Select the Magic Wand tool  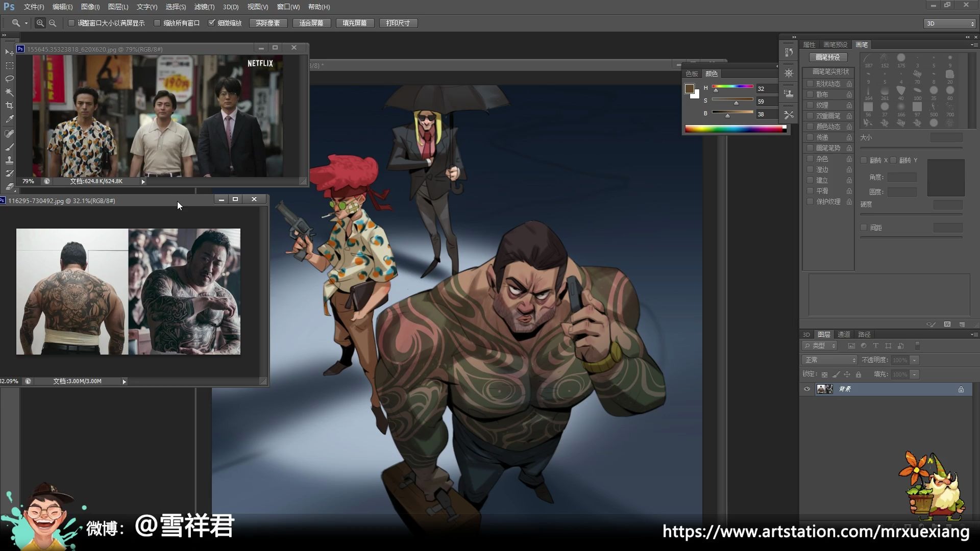[9, 92]
